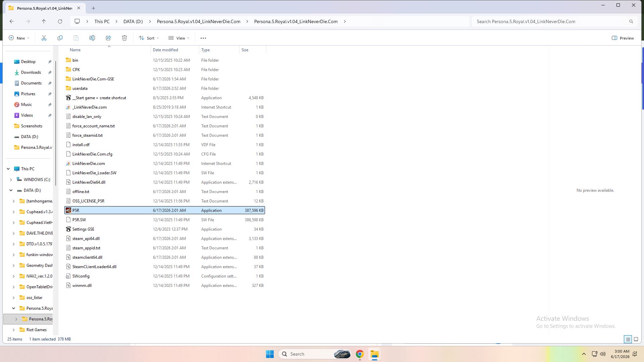This screenshot has height=362, width=644.
Task: Switch to details view layout icon
Action: tap(628, 339)
